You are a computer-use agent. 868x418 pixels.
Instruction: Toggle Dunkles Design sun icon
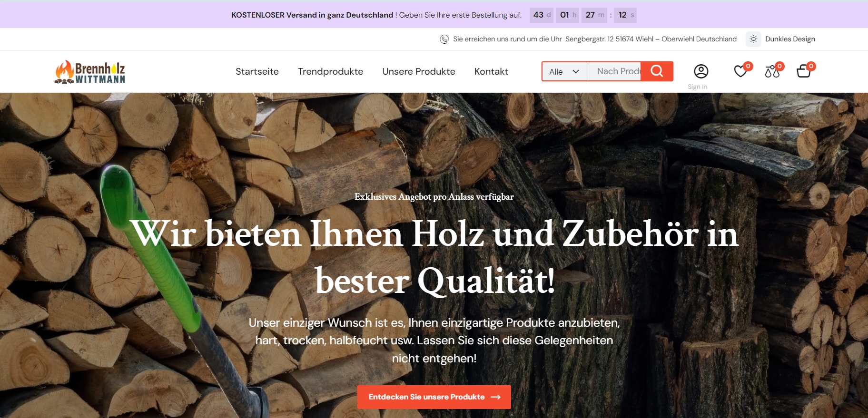pyautogui.click(x=753, y=39)
